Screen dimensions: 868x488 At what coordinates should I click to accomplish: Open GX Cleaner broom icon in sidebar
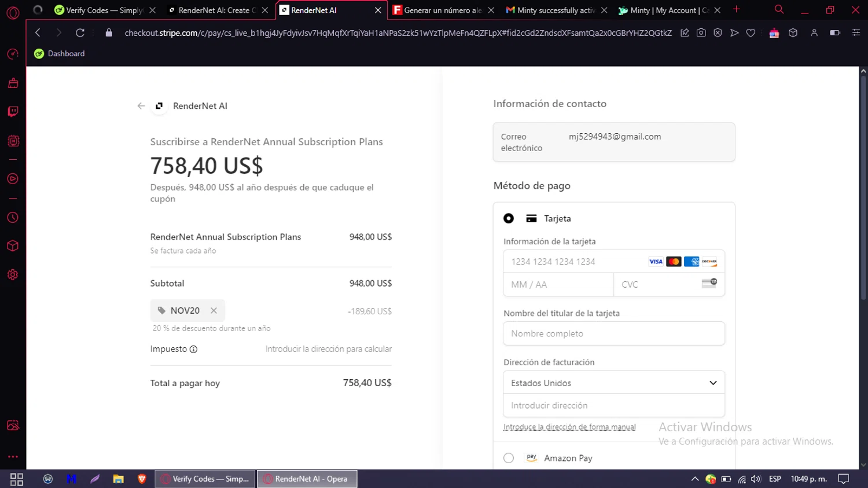[x=13, y=83]
